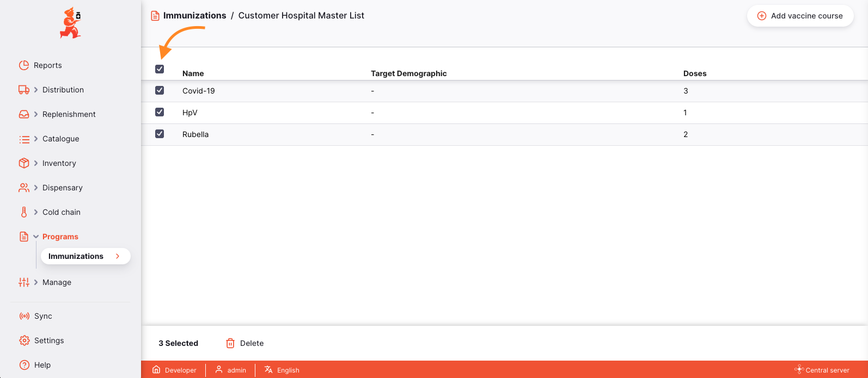Click the Settings gear icon

pos(25,340)
